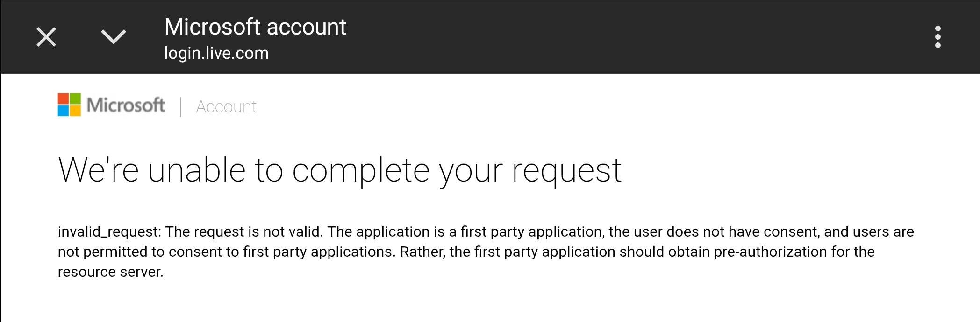
Task: Expand the downward chevron in header
Action: (114, 36)
